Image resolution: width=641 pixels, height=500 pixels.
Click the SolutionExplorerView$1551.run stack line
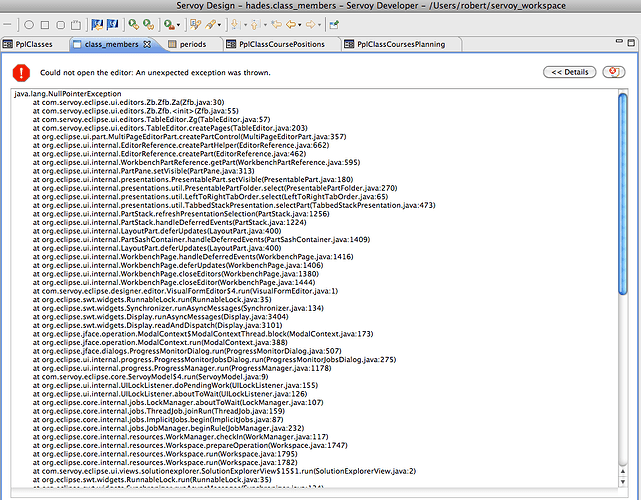[224, 471]
